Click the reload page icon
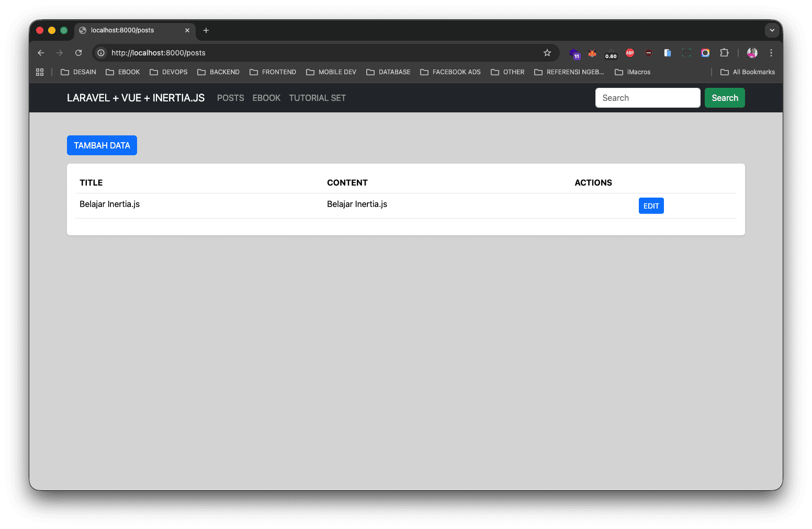812x529 pixels. pos(78,53)
